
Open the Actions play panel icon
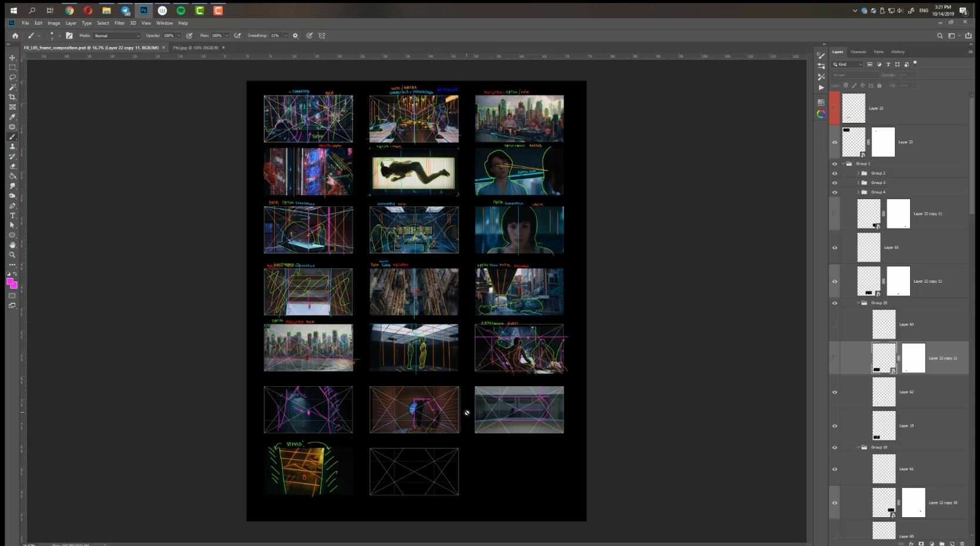click(x=821, y=88)
